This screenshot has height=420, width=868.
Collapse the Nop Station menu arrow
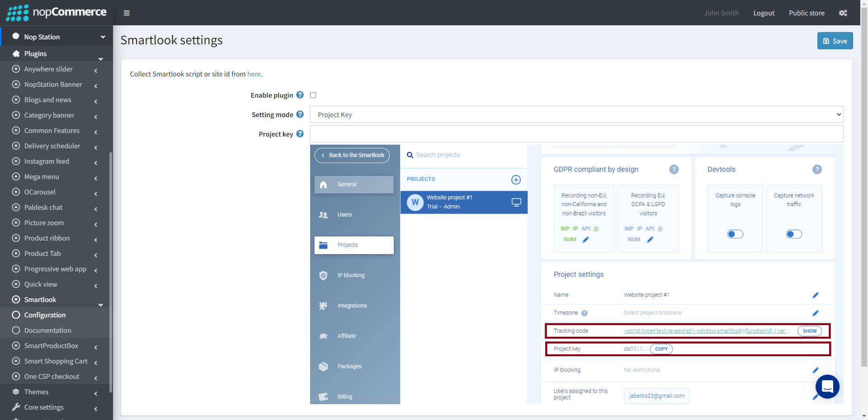103,37
